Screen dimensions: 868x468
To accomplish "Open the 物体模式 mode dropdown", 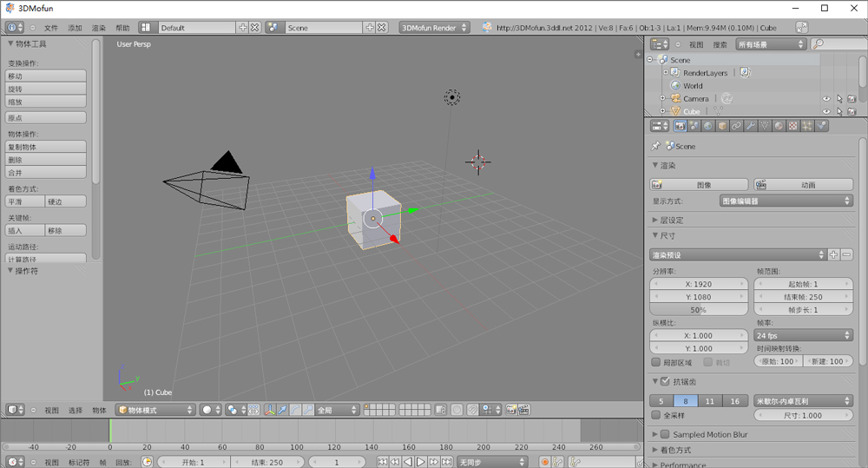I will [x=156, y=410].
